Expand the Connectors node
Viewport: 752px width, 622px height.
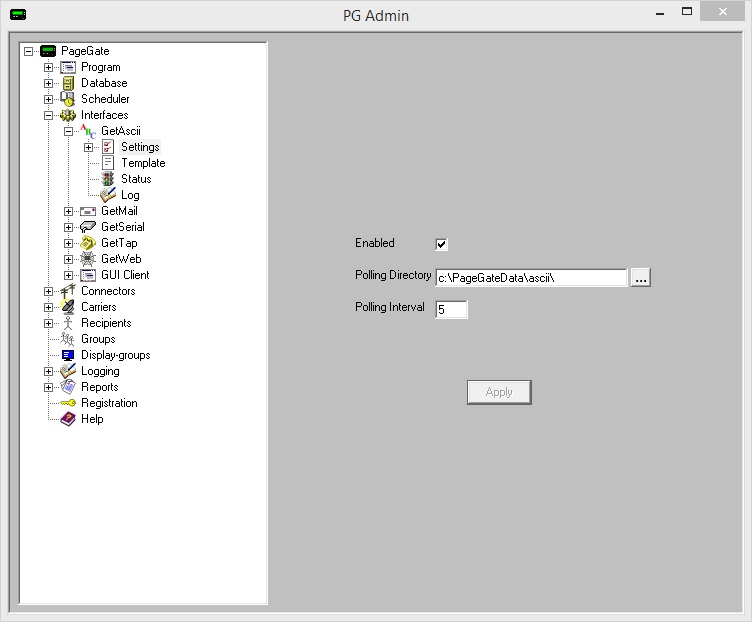click(x=48, y=291)
